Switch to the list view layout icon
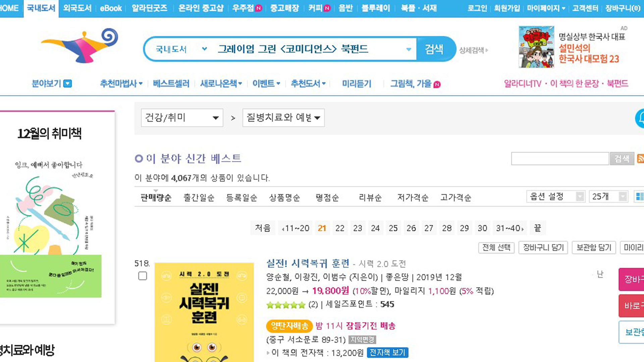 point(640,196)
